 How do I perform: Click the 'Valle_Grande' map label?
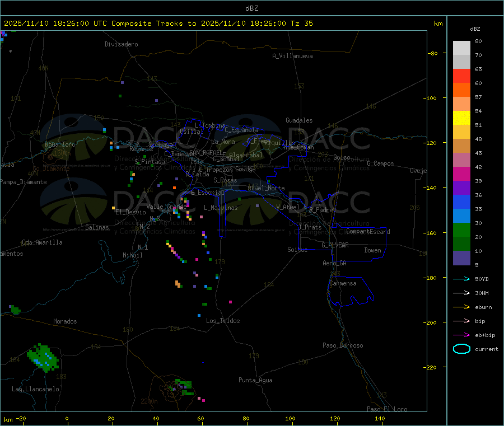click(x=166, y=206)
